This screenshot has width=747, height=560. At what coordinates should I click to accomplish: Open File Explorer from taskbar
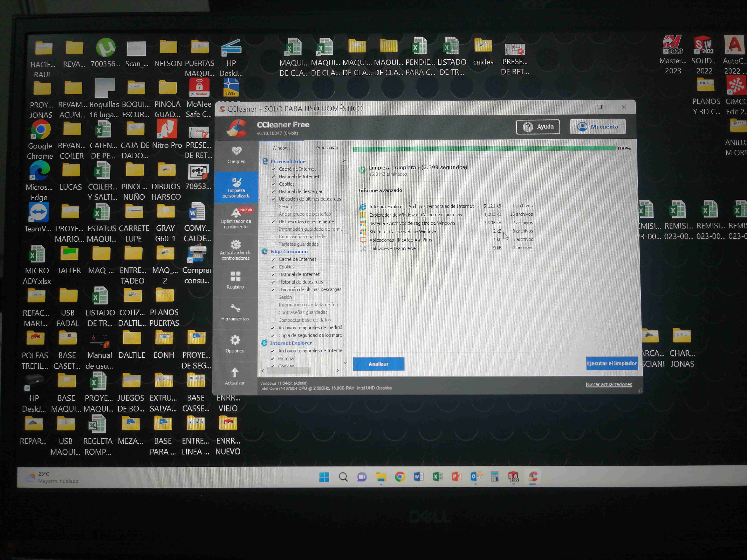click(x=381, y=477)
